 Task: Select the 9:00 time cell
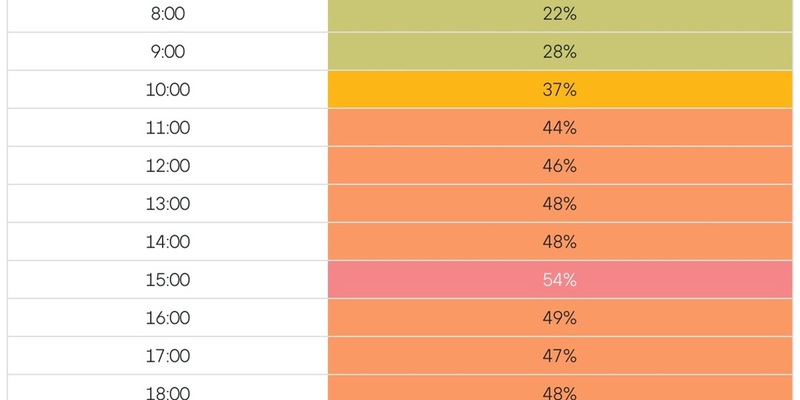coord(167,52)
